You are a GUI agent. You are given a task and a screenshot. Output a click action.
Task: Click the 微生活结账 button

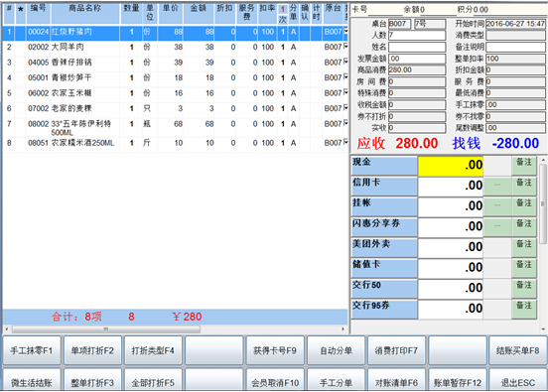tap(32, 380)
